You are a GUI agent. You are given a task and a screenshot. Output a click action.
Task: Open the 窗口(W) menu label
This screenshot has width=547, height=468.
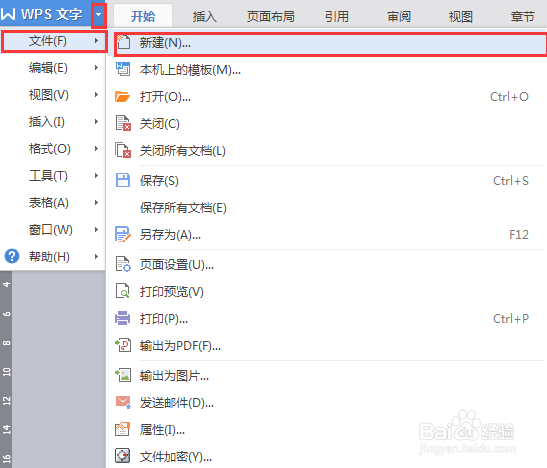tap(51, 229)
